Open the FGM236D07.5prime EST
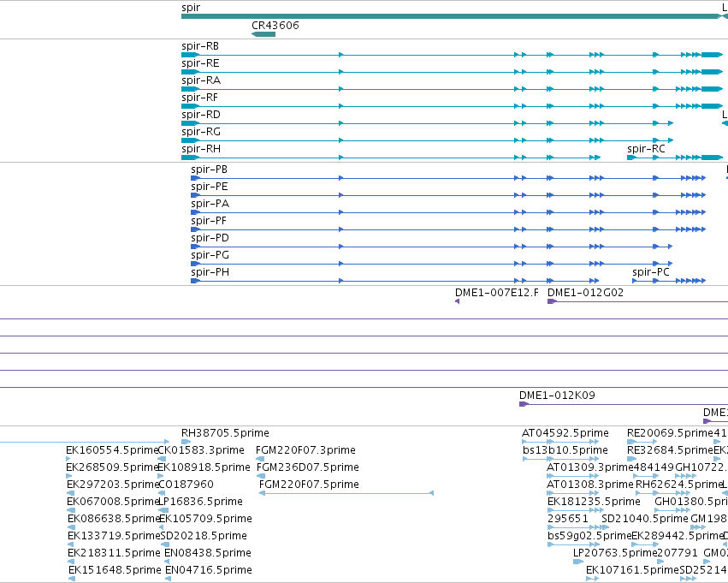 coord(308,467)
